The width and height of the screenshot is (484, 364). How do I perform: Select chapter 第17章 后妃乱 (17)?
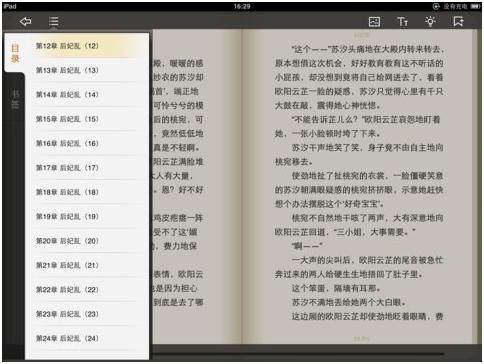(x=87, y=168)
